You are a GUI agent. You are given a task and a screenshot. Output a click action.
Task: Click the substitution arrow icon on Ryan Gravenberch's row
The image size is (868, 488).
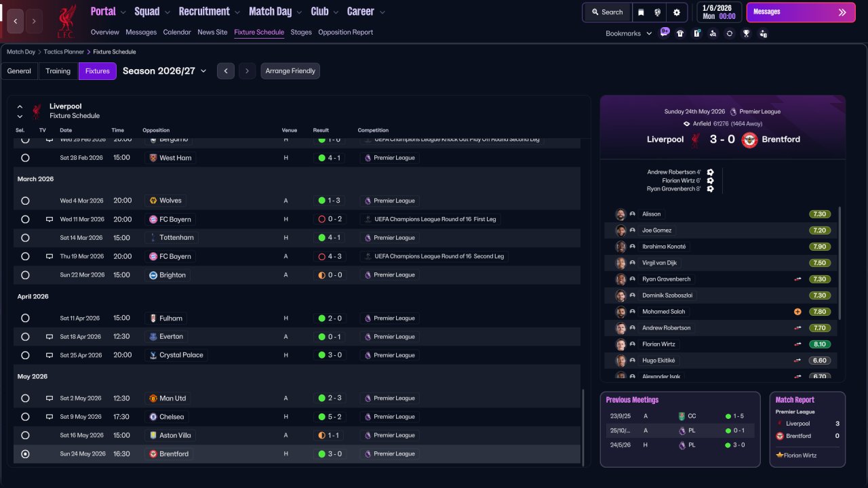[798, 279]
